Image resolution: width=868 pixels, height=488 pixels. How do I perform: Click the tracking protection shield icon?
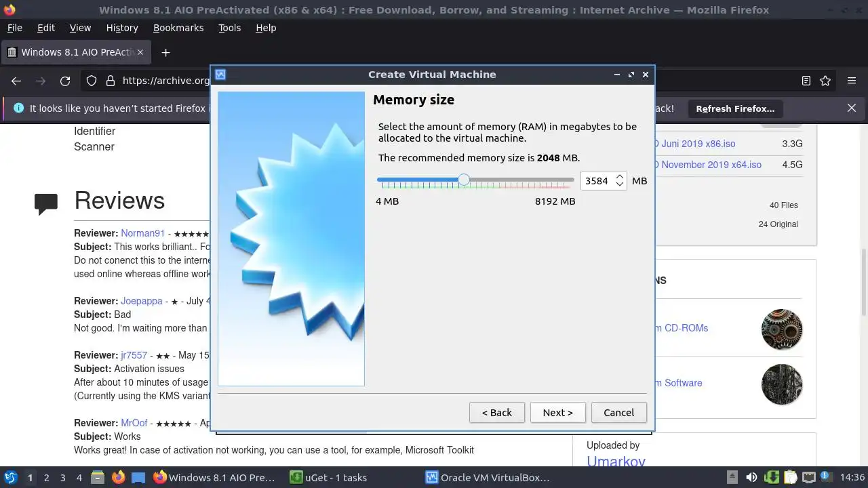click(92, 81)
